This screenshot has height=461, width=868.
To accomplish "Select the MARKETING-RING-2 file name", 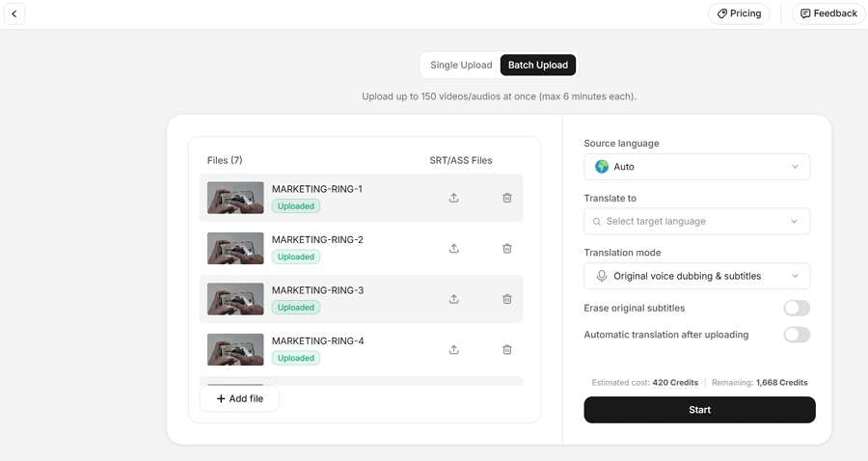I will tap(317, 239).
